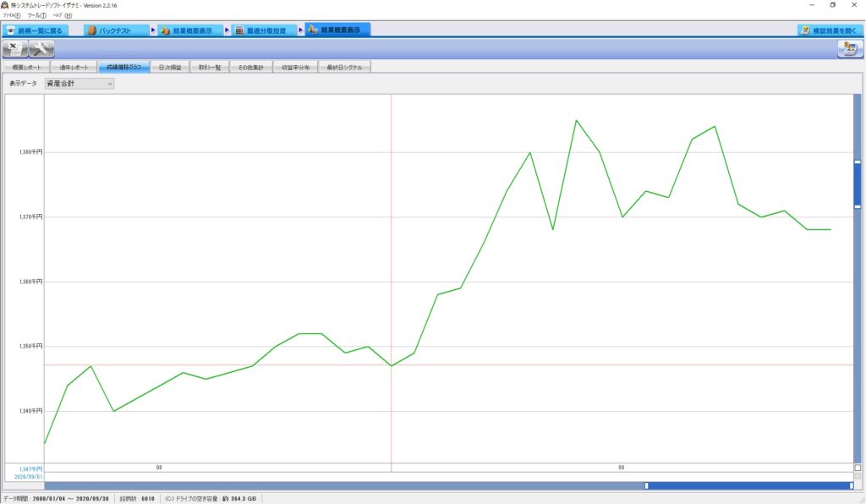Viewport: 866px width, 504px height.
Task: Open the ツール menu
Action: (36, 15)
